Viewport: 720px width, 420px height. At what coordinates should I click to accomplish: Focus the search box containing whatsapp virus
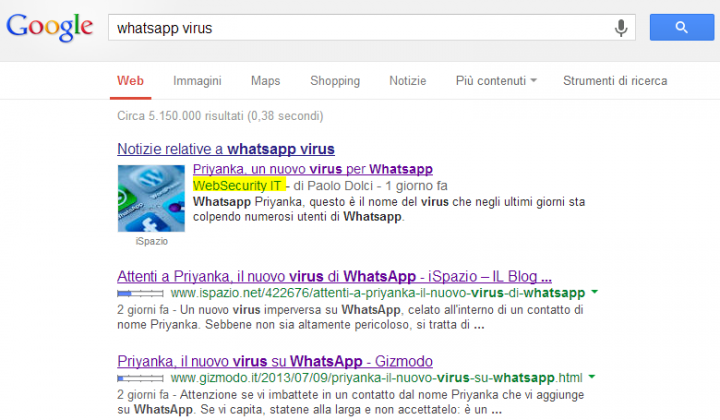371,28
